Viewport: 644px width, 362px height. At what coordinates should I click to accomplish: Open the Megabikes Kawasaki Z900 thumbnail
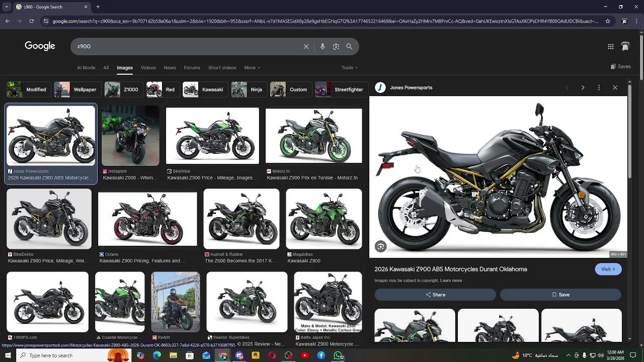(324, 219)
